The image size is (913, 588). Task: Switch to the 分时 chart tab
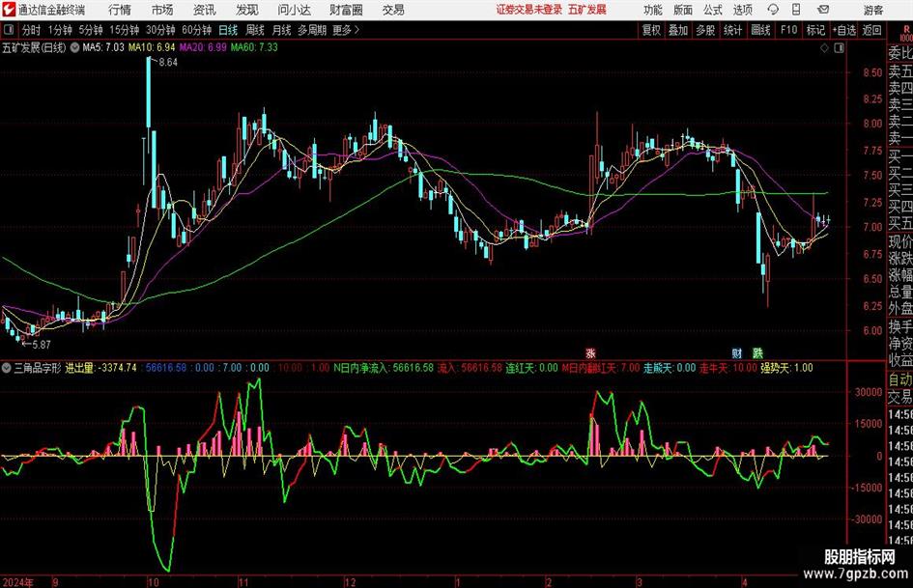coord(32,30)
